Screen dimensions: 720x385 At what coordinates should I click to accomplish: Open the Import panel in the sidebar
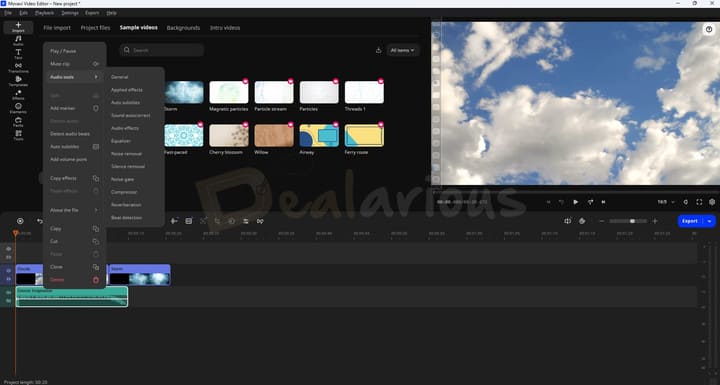[18, 27]
